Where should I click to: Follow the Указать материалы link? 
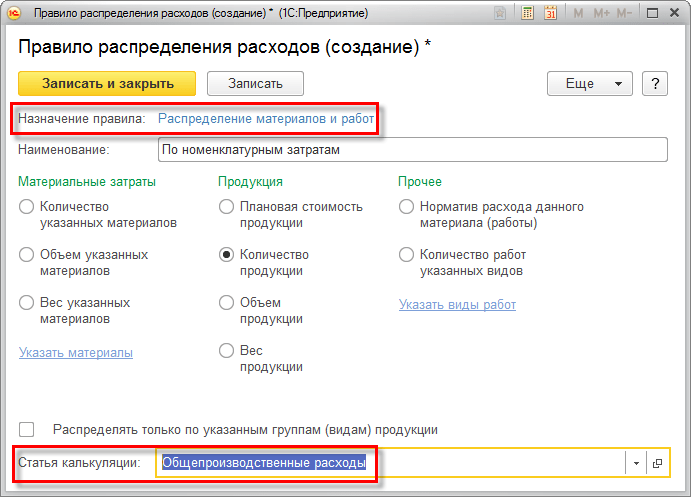(x=76, y=352)
